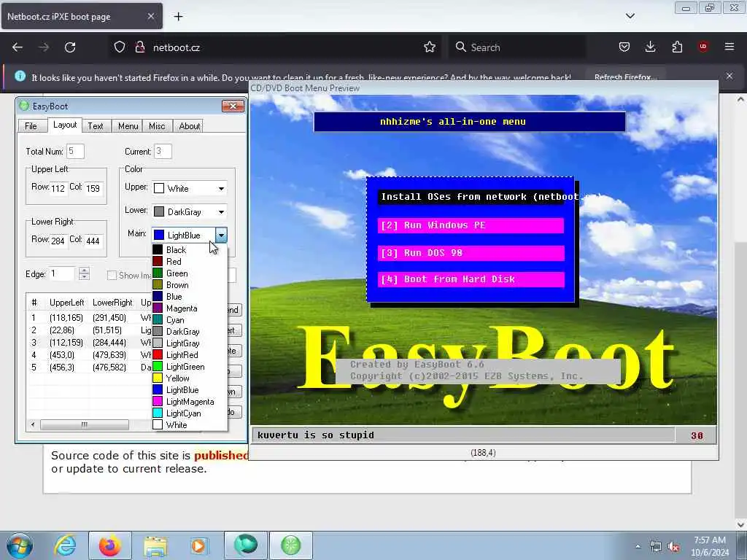Image resolution: width=747 pixels, height=560 pixels.
Task: Open tracking protection shield icon
Action: (x=120, y=47)
